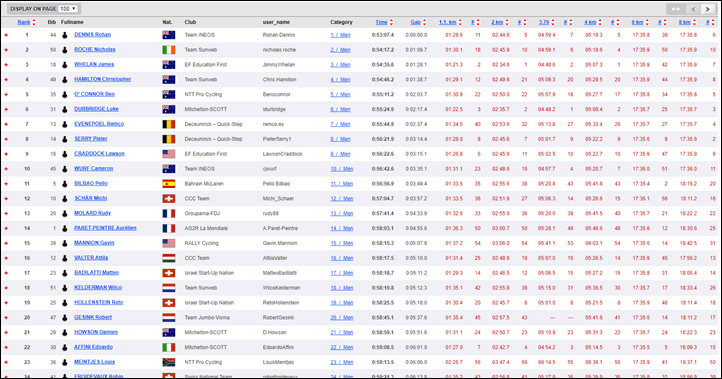Viewport: 722px width, 379px height.
Task: Open the Display on page count dropdown
Action: click(x=68, y=9)
